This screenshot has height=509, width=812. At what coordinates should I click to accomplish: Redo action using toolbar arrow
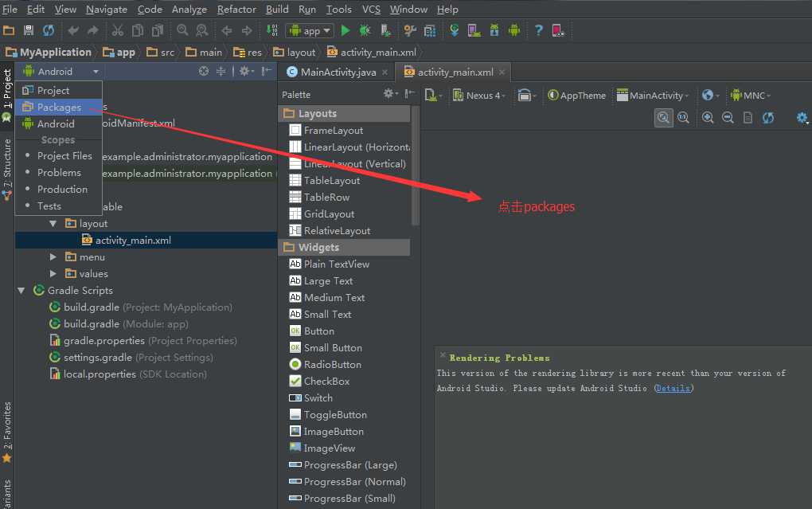[x=92, y=30]
